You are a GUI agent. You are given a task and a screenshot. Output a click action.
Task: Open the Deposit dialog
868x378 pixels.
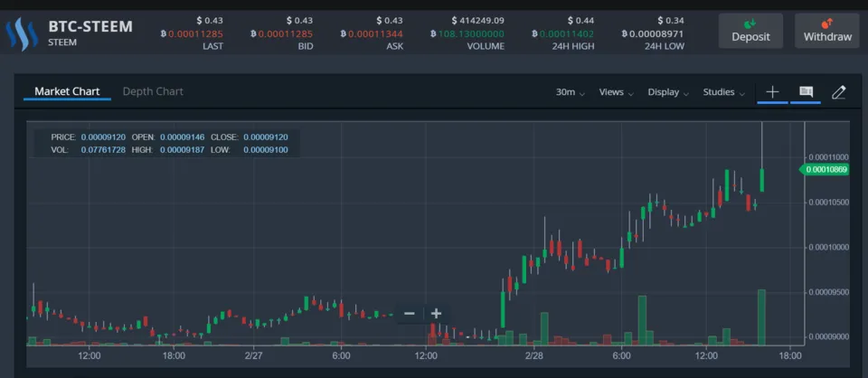[x=750, y=31]
